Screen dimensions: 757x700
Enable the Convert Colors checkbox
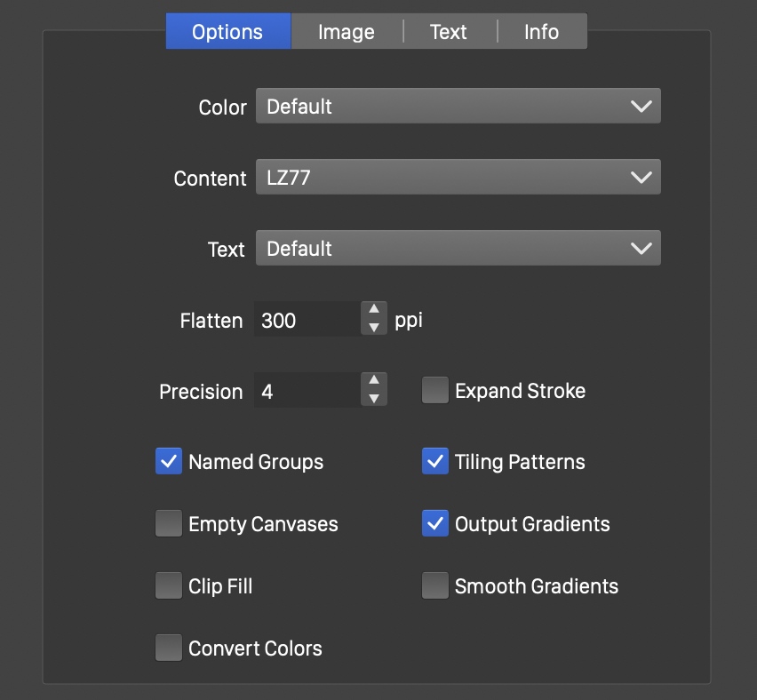169,648
